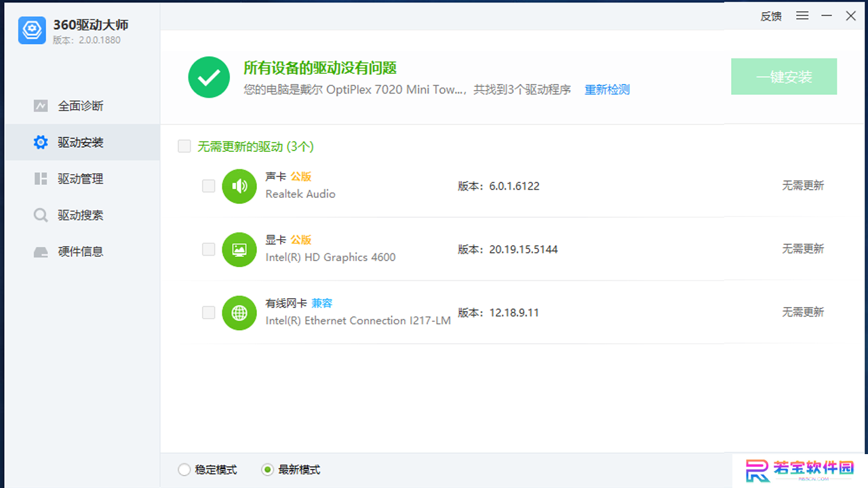Click the 所有设备的驱动没有问题 headline

coord(320,68)
